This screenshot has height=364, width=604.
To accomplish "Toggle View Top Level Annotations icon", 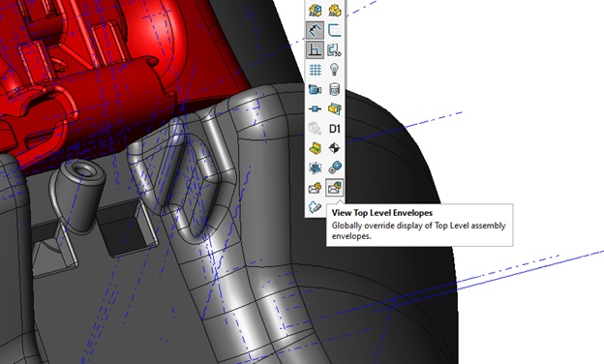I will (334, 11).
